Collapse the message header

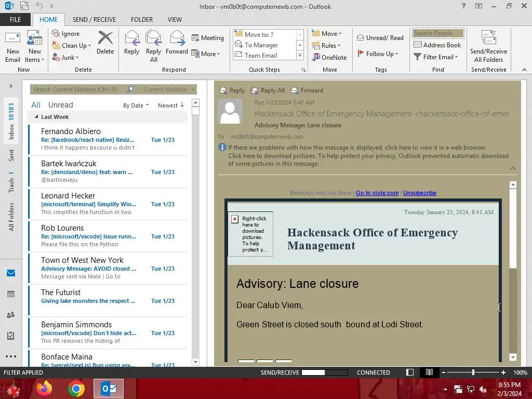(x=513, y=168)
